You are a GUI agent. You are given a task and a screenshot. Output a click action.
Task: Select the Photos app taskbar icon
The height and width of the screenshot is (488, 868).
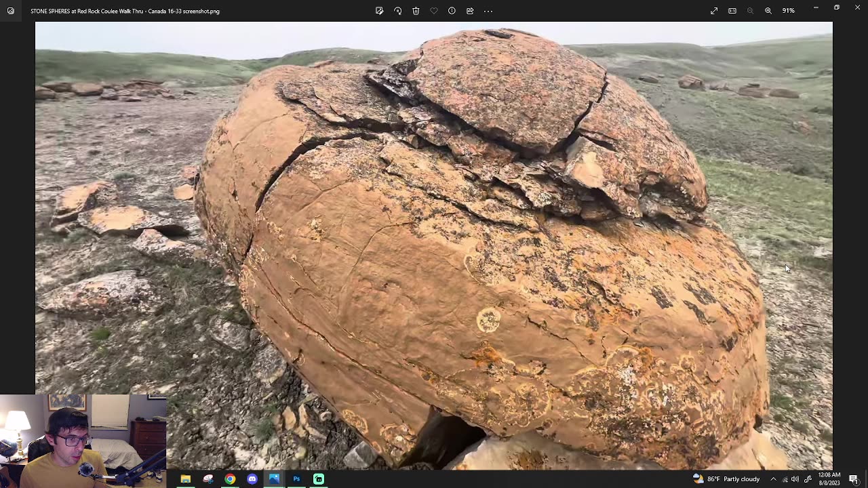[x=274, y=479]
